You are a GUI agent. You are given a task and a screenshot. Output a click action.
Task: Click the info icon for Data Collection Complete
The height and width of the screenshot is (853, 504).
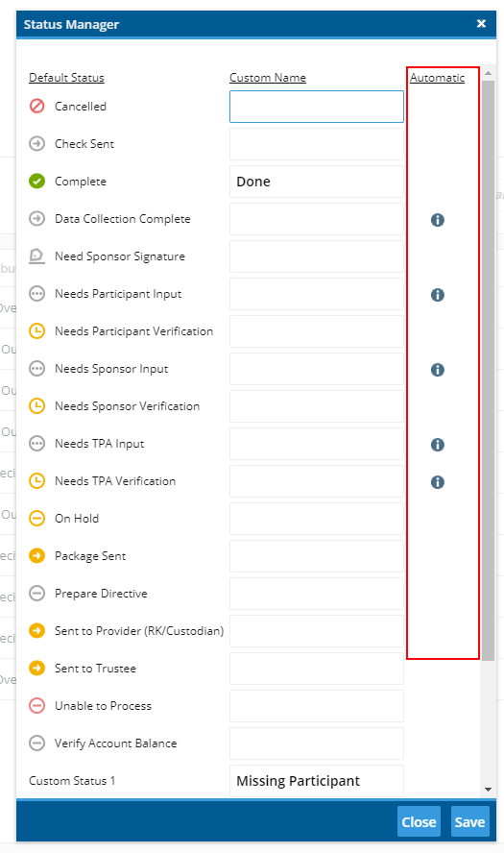[437, 220]
